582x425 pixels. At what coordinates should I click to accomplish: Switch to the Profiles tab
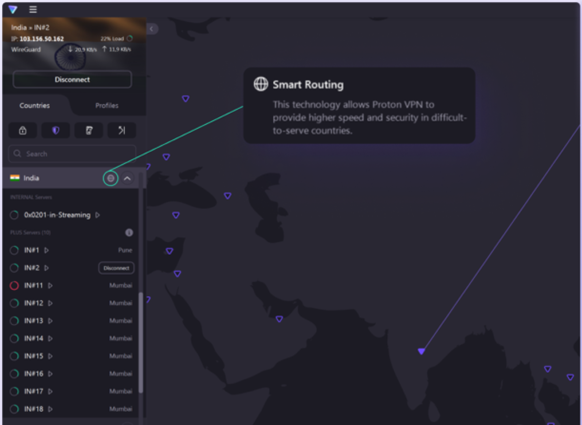[x=107, y=105]
